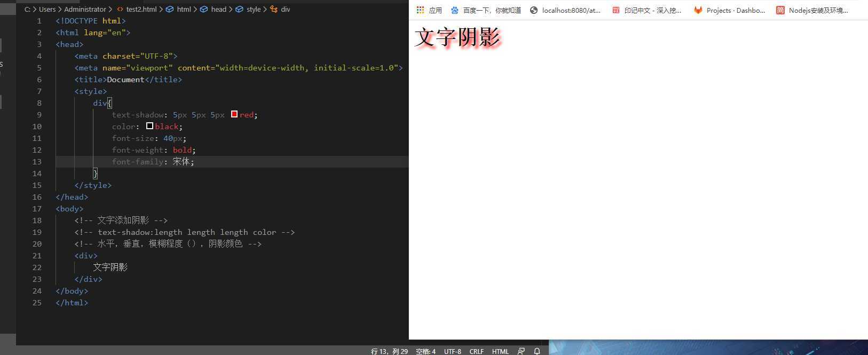The image size is (868, 355).
Task: Click the rendered 文字阴影 heading in the browser
Action: tap(457, 37)
